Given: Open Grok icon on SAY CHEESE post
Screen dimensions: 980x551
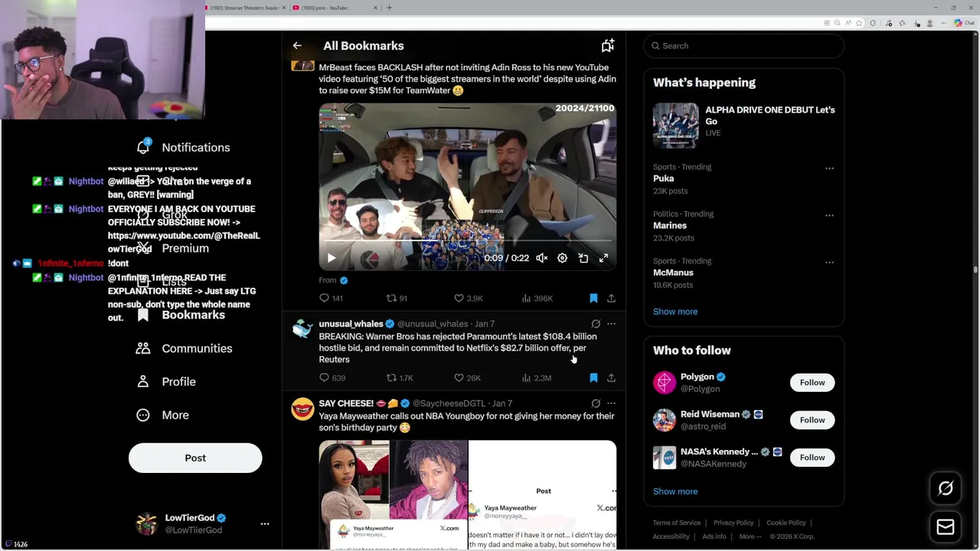Looking at the screenshot, I should [x=596, y=403].
